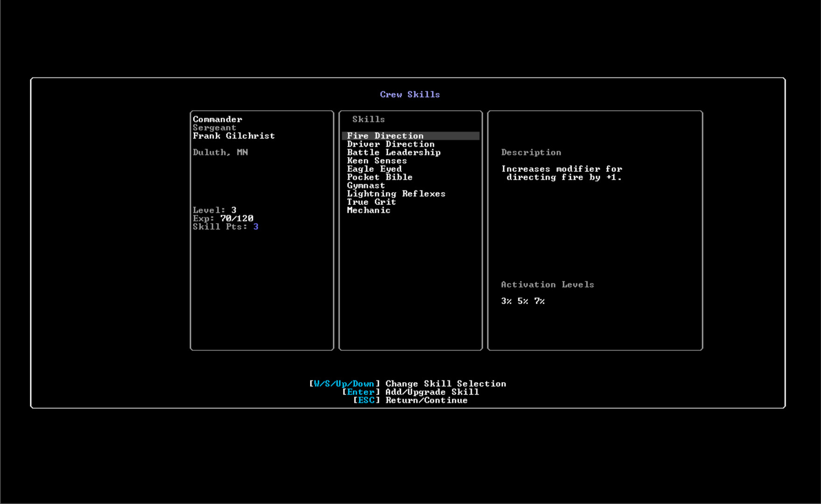The image size is (821, 504).
Task: Click the name Frank Gilchrist
Action: click(x=234, y=136)
